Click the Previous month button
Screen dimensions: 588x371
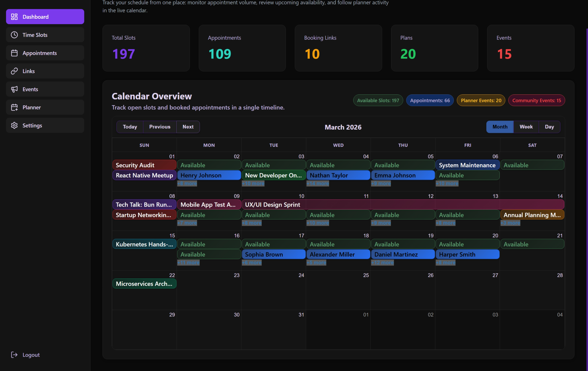(160, 127)
